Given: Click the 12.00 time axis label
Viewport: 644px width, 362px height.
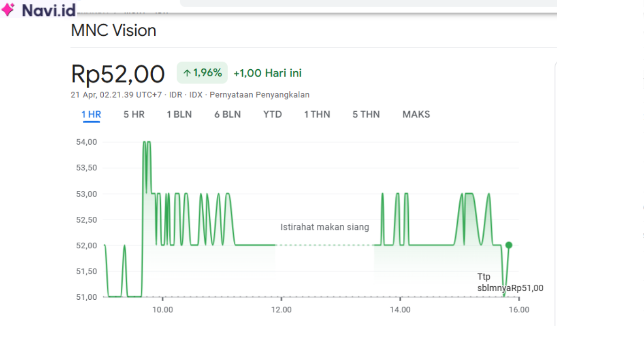Looking at the screenshot, I should coord(281,310).
